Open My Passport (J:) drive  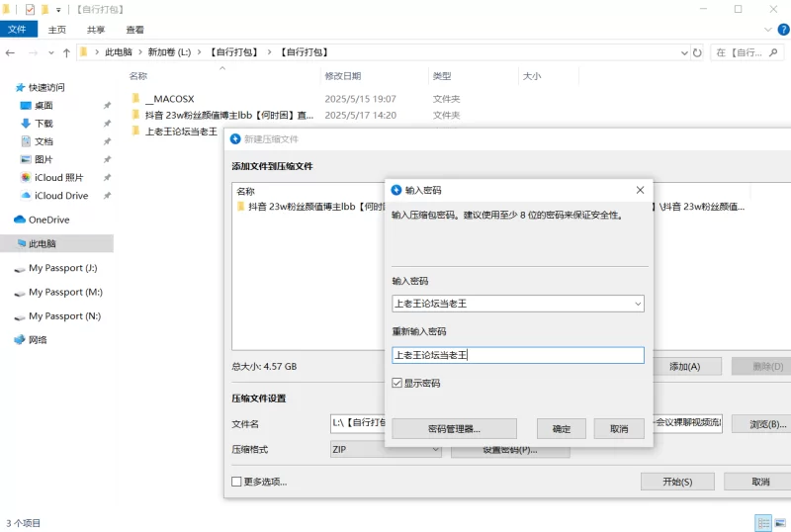[62, 268]
